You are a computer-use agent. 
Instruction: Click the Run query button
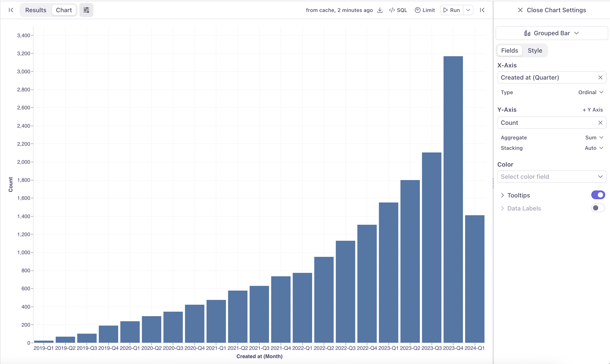pyautogui.click(x=451, y=10)
